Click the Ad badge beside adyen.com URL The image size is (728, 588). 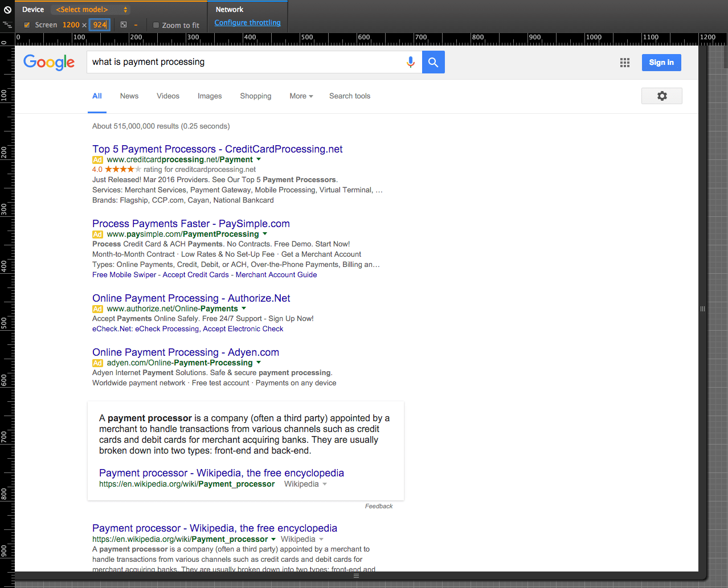tap(97, 363)
